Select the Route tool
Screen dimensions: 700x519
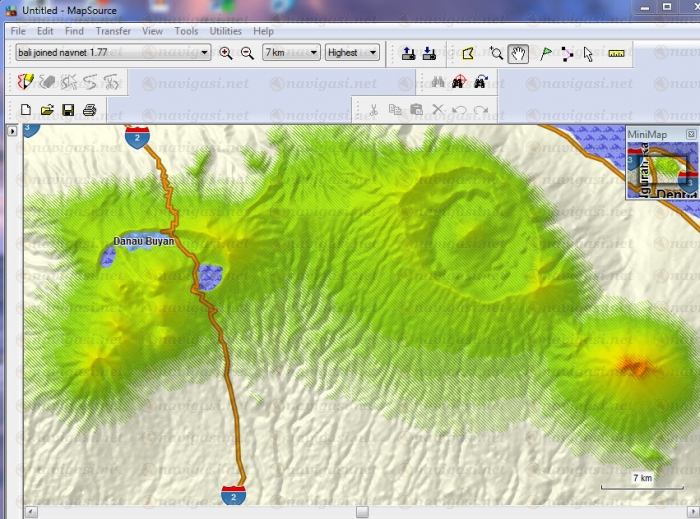(567, 53)
